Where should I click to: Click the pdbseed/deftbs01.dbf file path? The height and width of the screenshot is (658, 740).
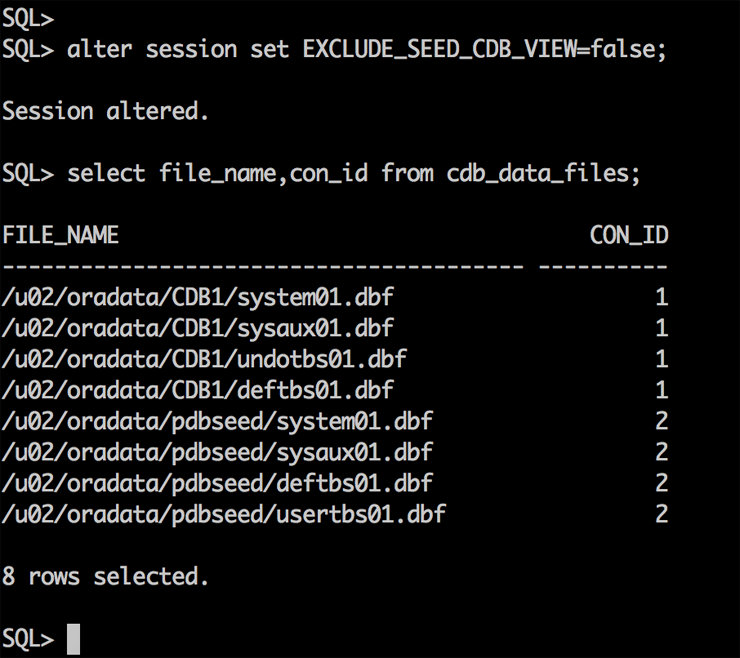coord(217,483)
